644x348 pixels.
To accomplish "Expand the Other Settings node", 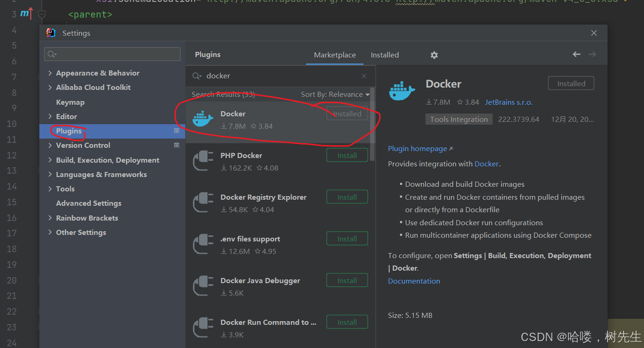I will (50, 233).
